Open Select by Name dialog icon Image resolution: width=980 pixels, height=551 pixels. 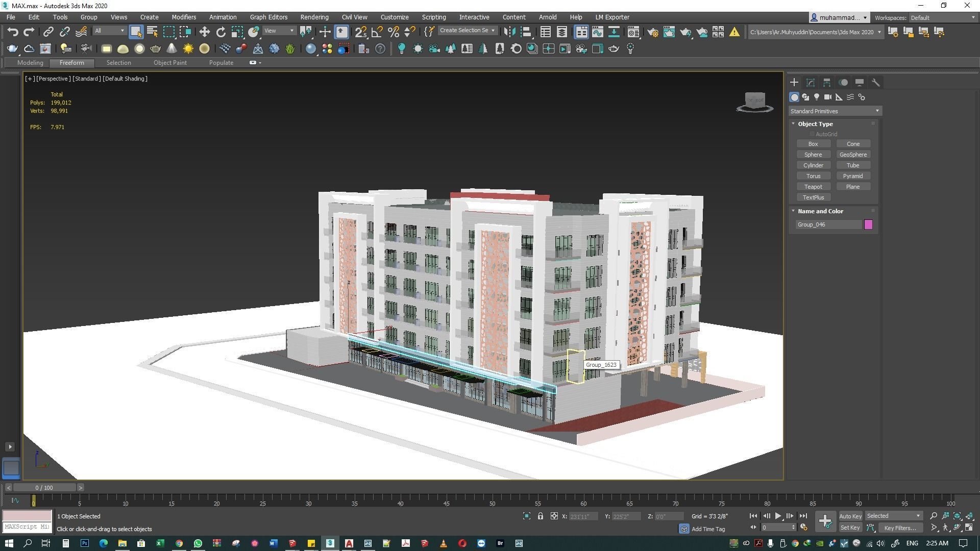point(152,32)
